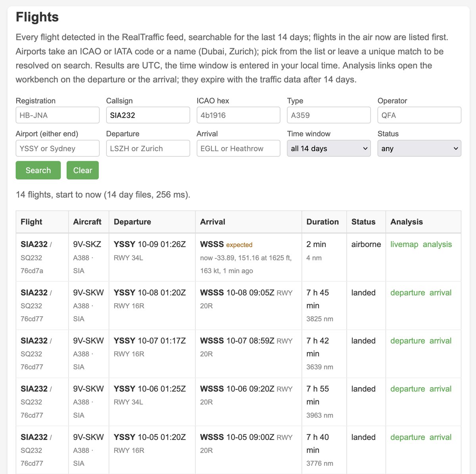Focus the ICAO hex input field
The image size is (476, 474).
pos(238,115)
